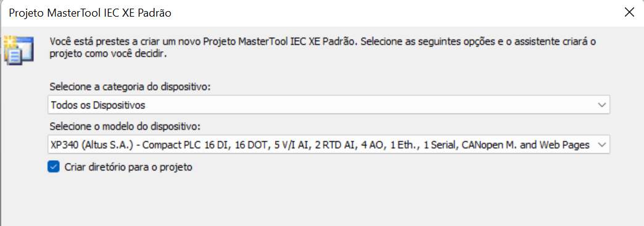The height and width of the screenshot is (226, 644).
Task: Click the 'projeto como você decidir' text line
Action: point(108,55)
